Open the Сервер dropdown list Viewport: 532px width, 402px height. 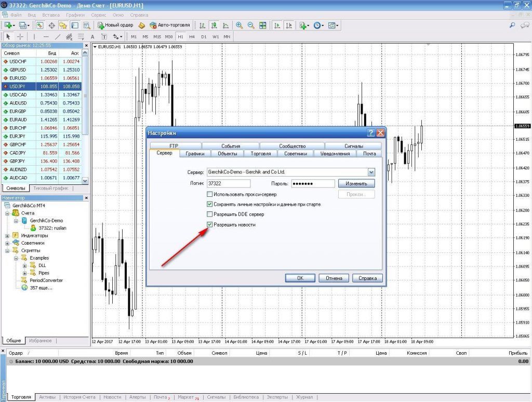click(371, 172)
